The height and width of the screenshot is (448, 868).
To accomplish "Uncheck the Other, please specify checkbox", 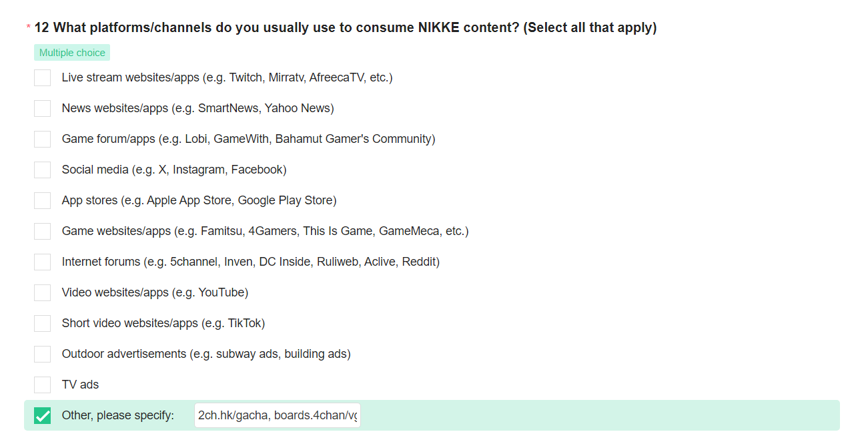I will [x=42, y=415].
